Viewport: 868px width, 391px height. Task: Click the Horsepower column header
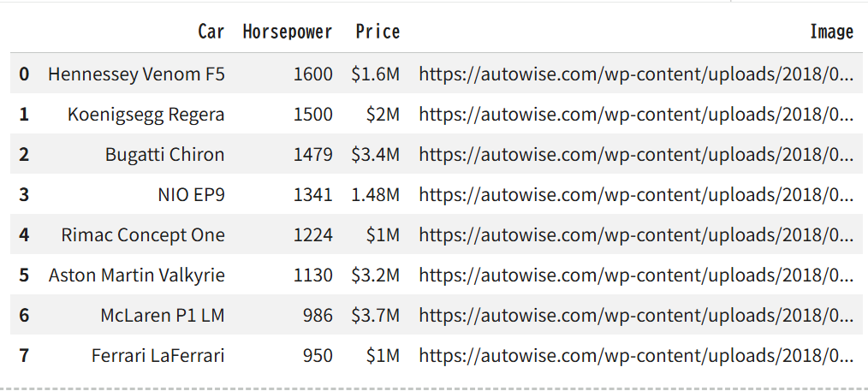(288, 32)
